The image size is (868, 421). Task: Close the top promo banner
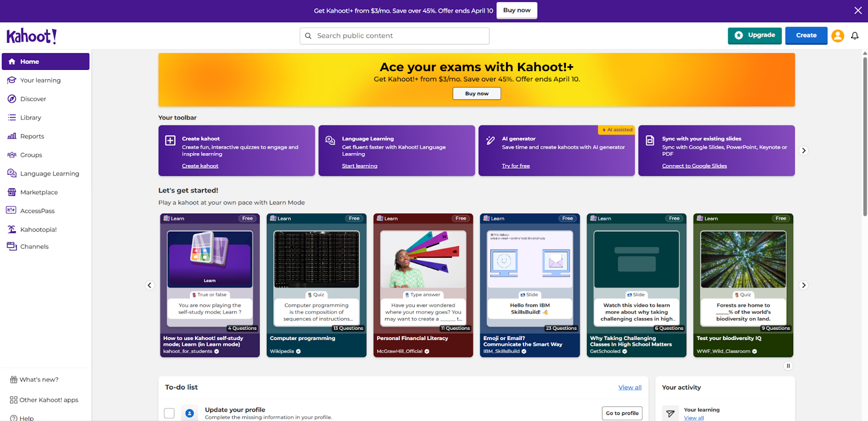pyautogui.click(x=858, y=10)
